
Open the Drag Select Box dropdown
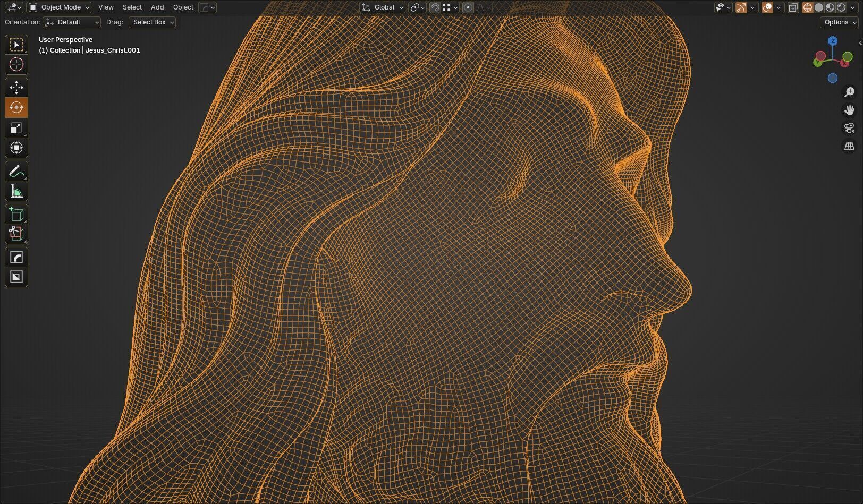pos(152,22)
